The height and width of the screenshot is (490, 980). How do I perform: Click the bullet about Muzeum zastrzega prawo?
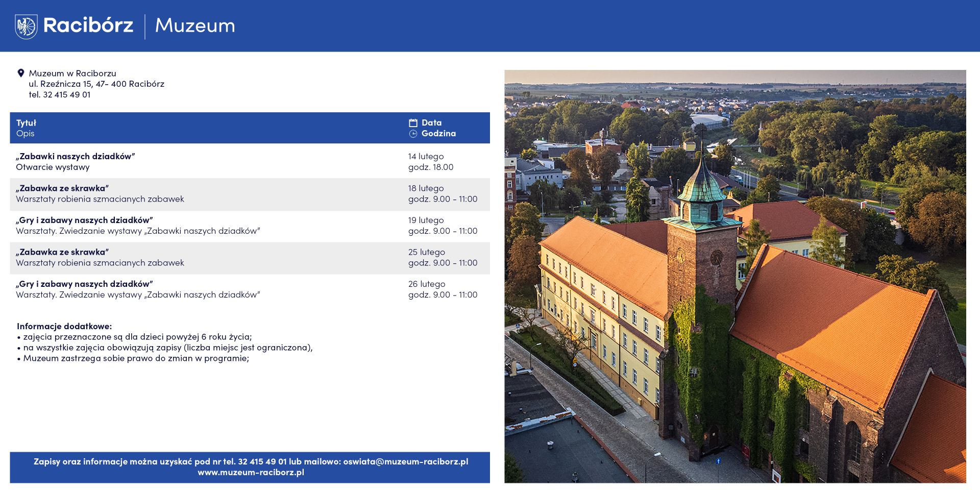[133, 358]
